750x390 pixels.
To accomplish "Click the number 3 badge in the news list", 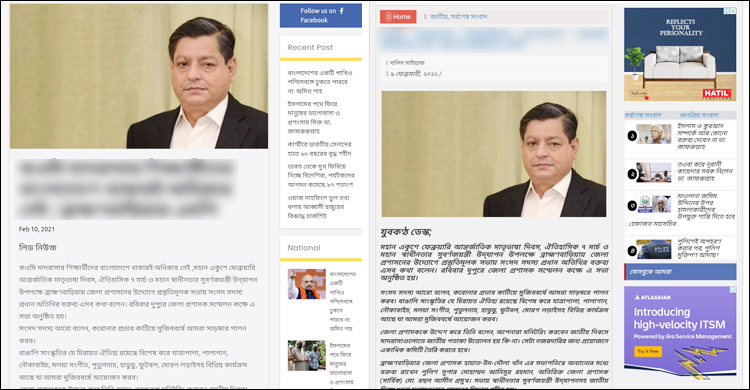I will click(x=632, y=206).
